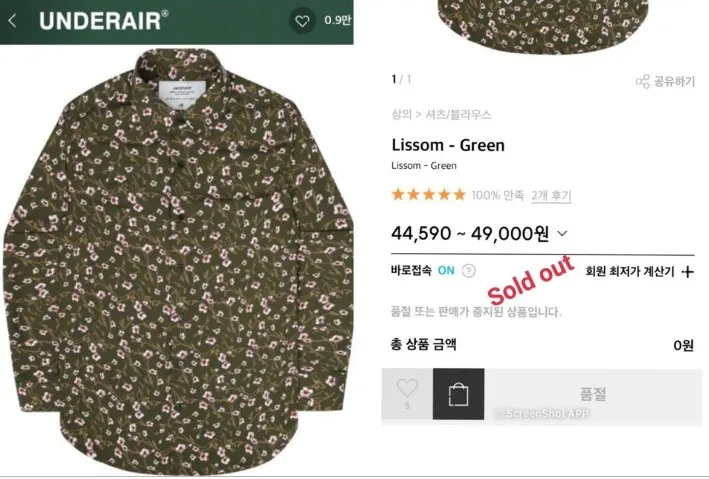Toggle the 바로접속 ON switch
The width and height of the screenshot is (709, 479).
click(446, 270)
